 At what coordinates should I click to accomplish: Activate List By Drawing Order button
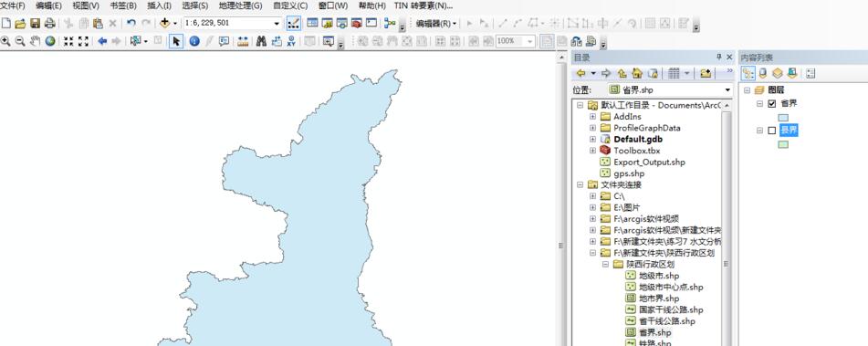(748, 73)
